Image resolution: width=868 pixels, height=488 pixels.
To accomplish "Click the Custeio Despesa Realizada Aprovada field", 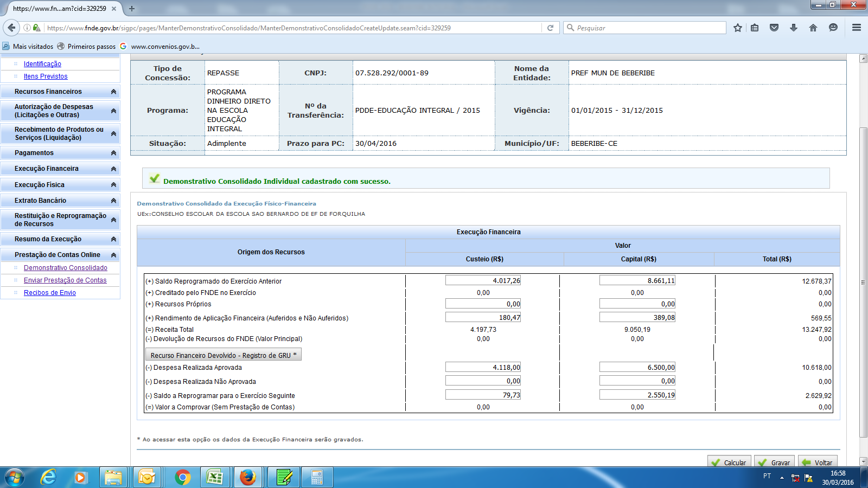I will pyautogui.click(x=483, y=367).
